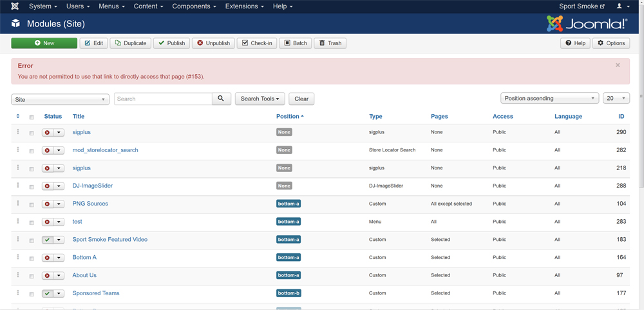Open the Sport Smoke Featured Video module link
This screenshot has width=644, height=310.
tap(109, 240)
